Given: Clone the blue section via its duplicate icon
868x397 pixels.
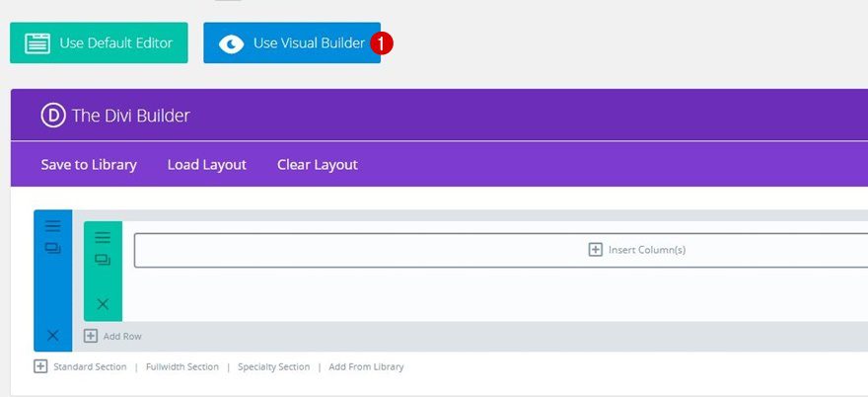Looking at the screenshot, I should [52, 249].
